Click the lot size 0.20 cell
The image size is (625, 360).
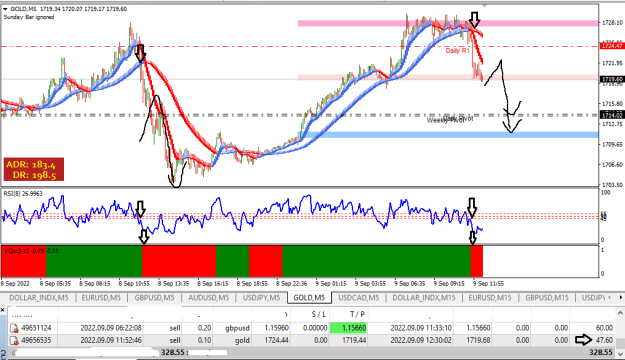click(x=204, y=328)
